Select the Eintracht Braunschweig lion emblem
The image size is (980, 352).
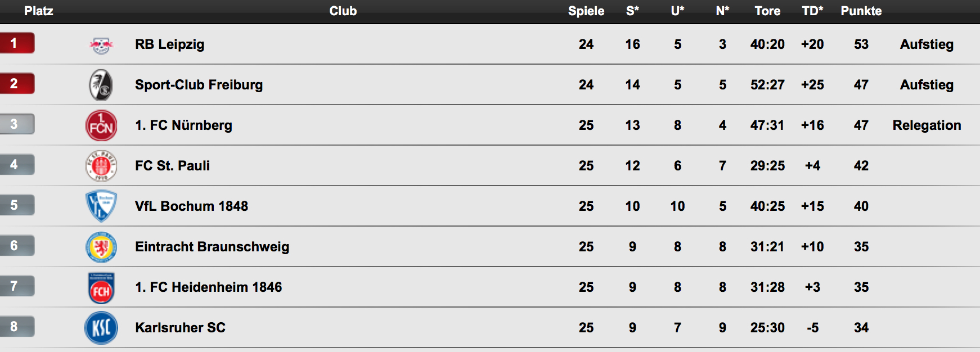(x=101, y=247)
